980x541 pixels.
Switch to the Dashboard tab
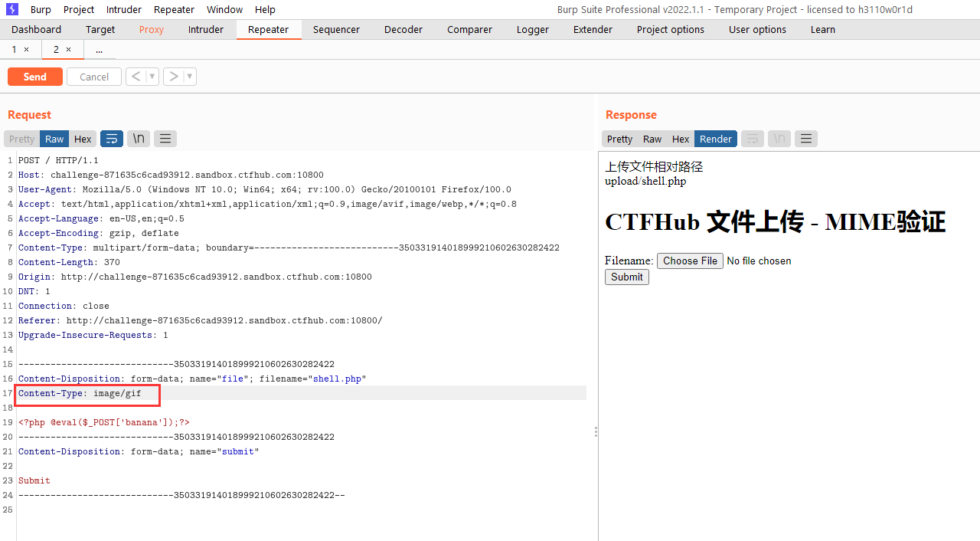36,29
